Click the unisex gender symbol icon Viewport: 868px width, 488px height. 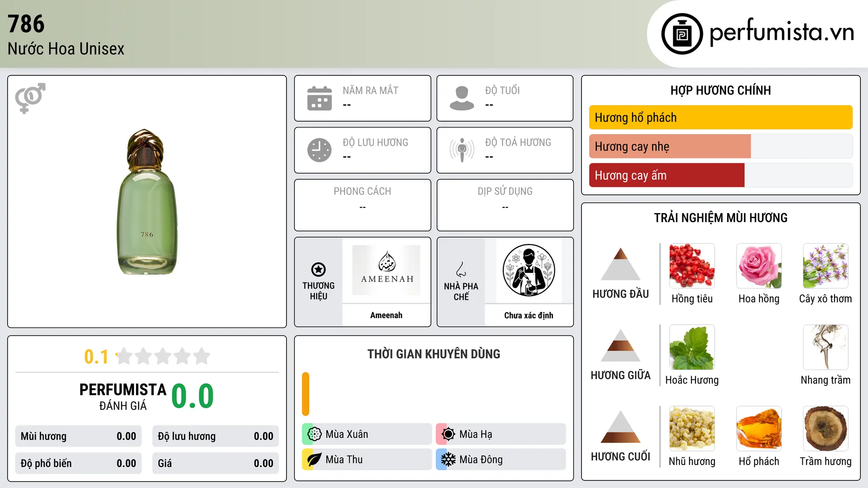pos(30,98)
